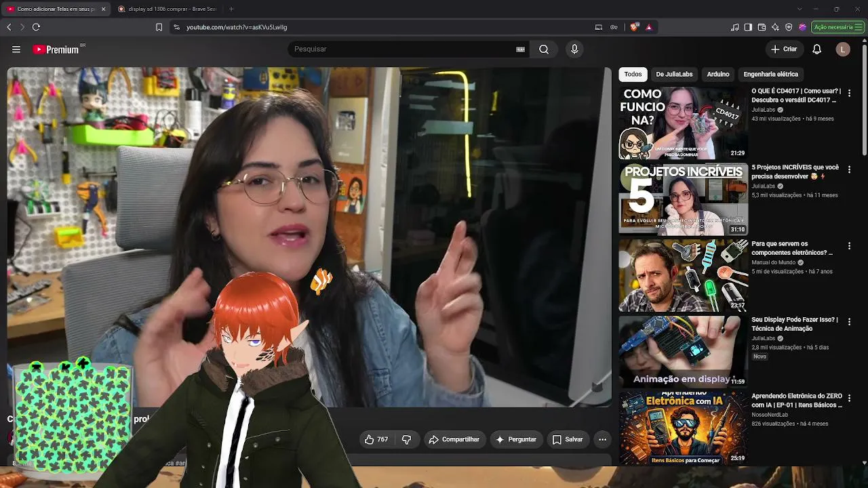Click the search magnifier button

544,49
